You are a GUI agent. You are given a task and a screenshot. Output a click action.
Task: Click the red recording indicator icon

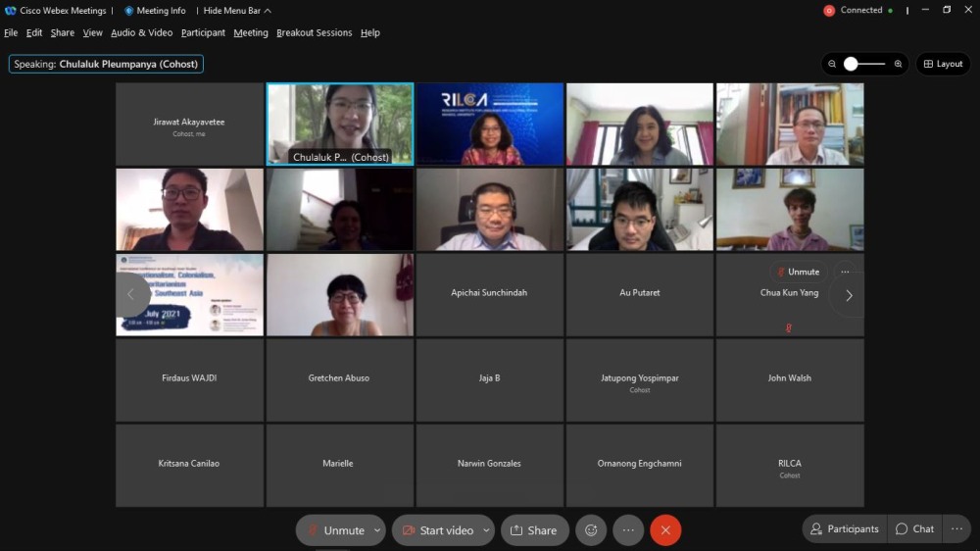pos(829,11)
